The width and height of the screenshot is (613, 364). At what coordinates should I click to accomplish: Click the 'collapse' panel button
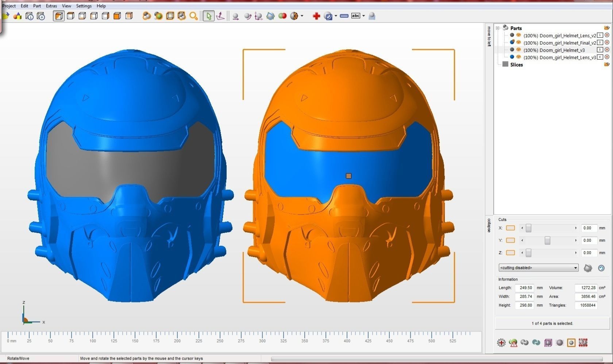click(489, 225)
